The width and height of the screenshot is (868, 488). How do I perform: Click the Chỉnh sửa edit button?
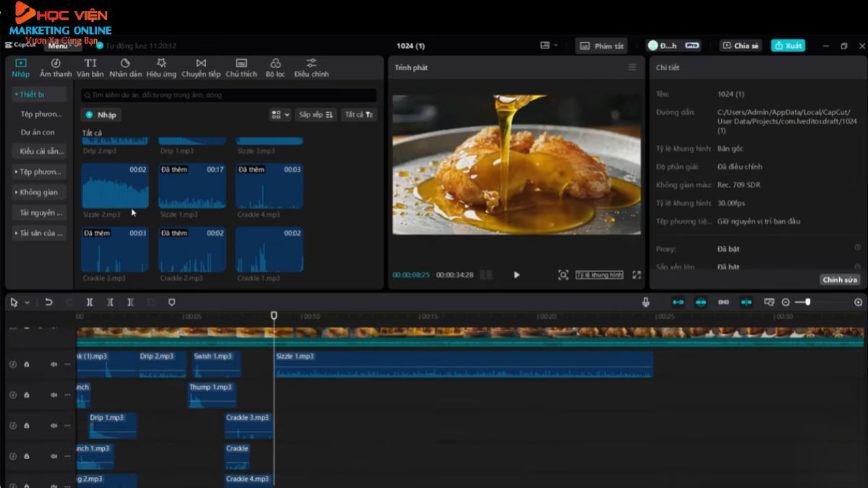pyautogui.click(x=840, y=280)
